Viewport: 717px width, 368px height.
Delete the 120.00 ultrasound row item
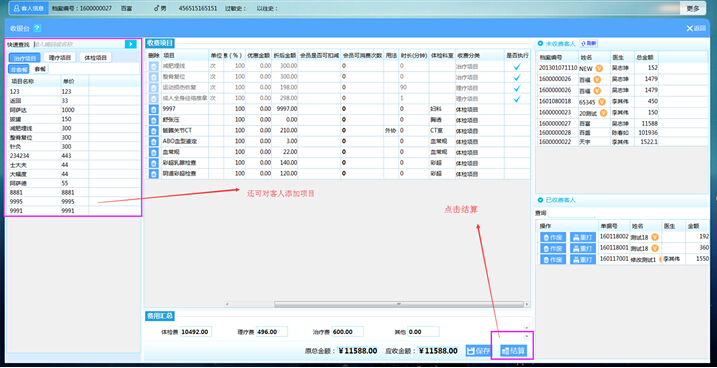(x=154, y=174)
